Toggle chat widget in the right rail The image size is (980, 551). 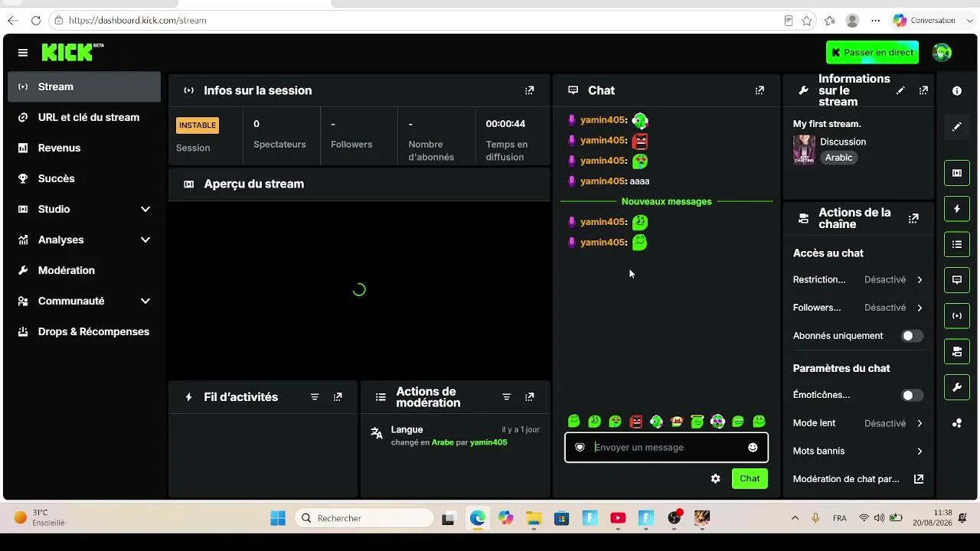(957, 280)
